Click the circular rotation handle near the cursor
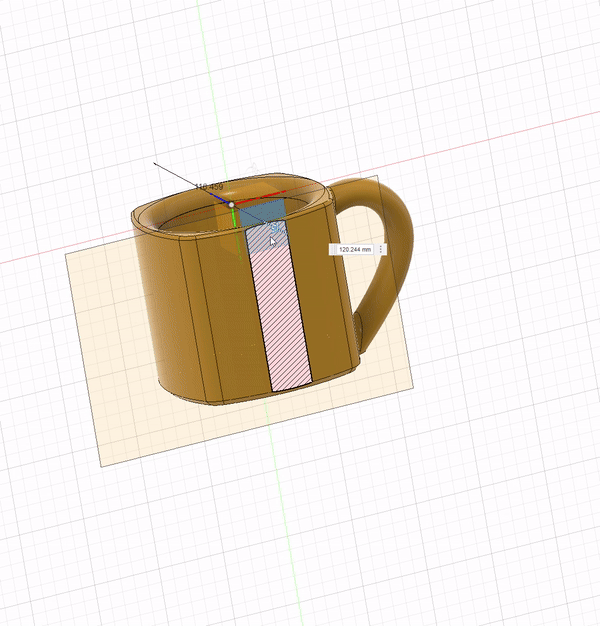 (276, 228)
